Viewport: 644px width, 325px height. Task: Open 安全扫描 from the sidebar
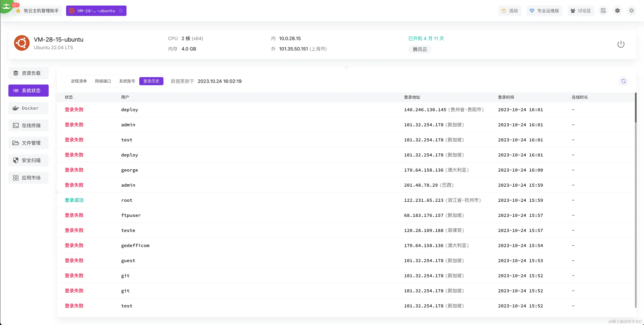29,160
